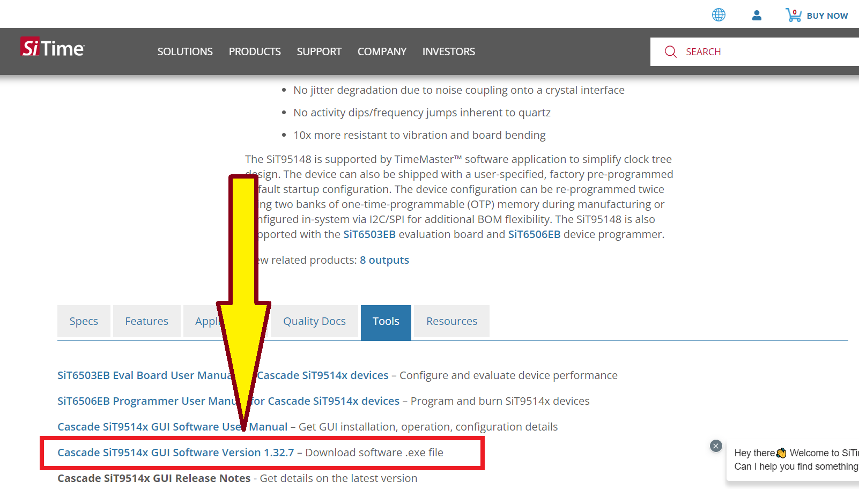Screen dimensions: 859x504
Task: Open the SiT6506EB device programmer link
Action: (534, 234)
